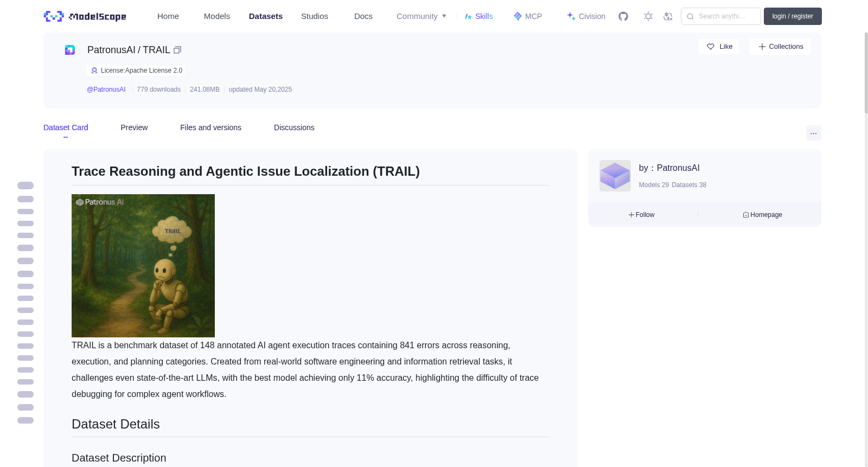Click the page's vertical scrollbar
This screenshot has height=467, width=868.
pos(866,73)
